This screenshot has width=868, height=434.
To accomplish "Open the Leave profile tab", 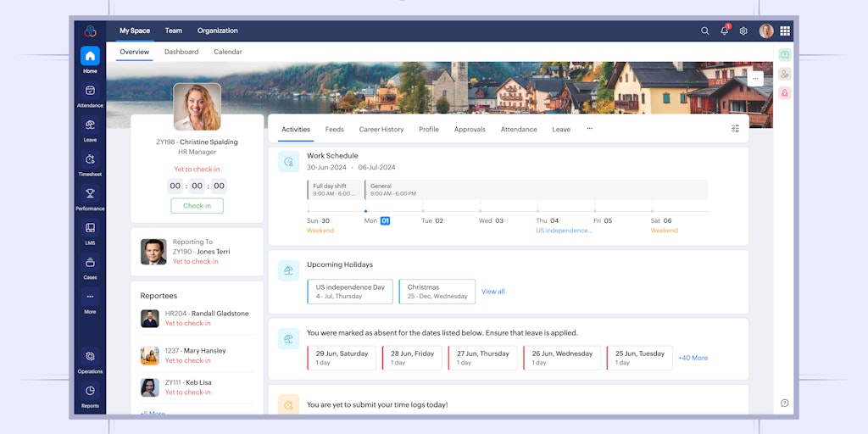I will tap(561, 130).
